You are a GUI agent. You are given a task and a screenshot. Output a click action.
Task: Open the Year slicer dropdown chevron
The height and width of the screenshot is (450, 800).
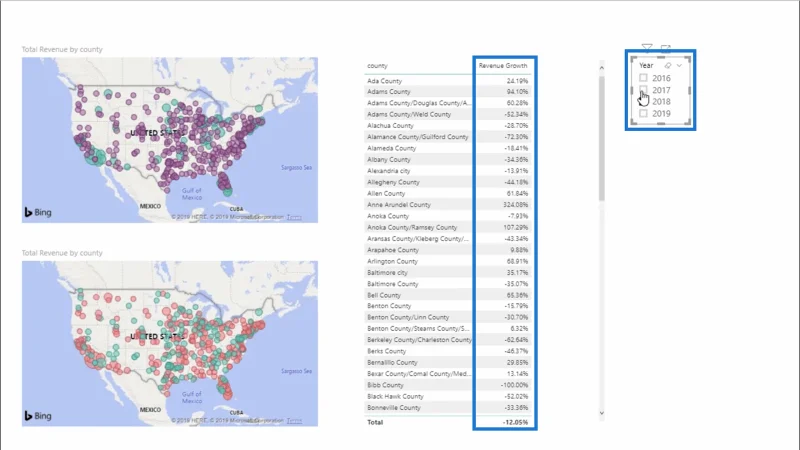pos(679,65)
